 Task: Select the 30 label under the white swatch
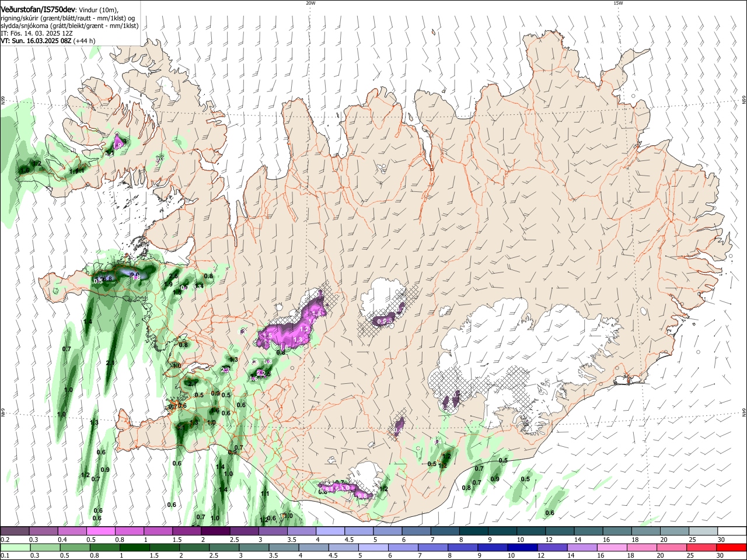pos(721,540)
